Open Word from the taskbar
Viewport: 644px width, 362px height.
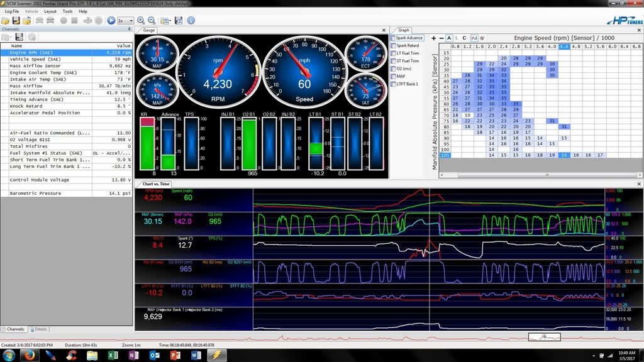tap(196, 355)
